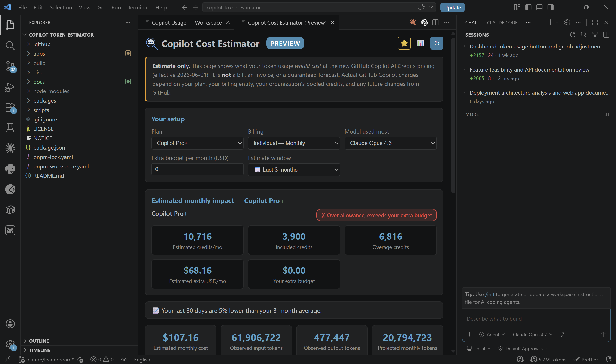The width and height of the screenshot is (616, 364).
Task: Open the Explorer view in activity bar
Action: click(10, 25)
